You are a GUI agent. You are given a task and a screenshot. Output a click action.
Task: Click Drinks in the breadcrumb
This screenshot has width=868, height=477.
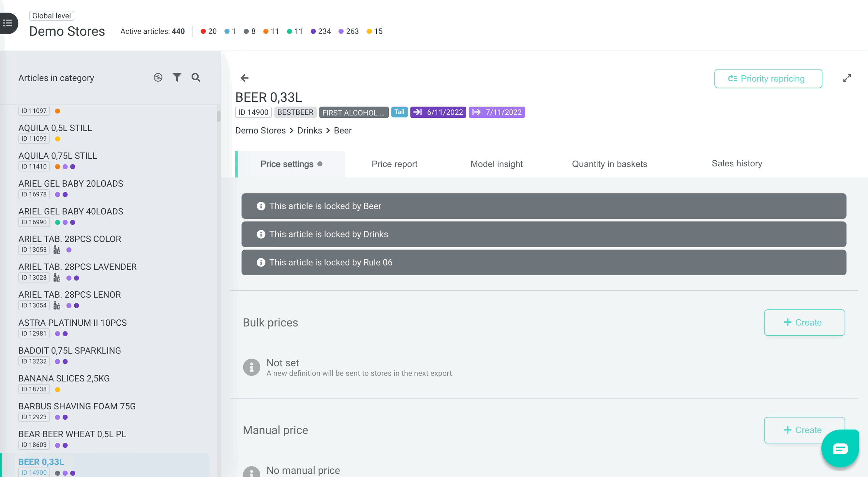tap(309, 131)
